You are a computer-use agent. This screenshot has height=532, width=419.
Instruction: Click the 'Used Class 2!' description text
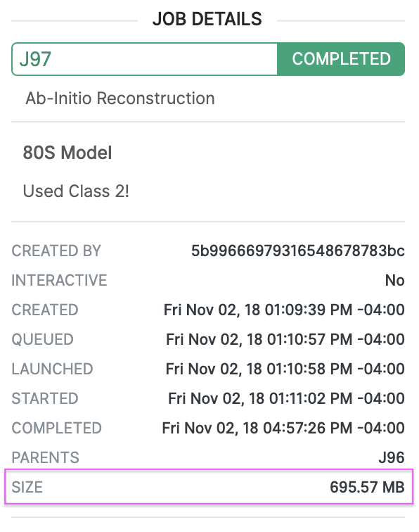[76, 191]
